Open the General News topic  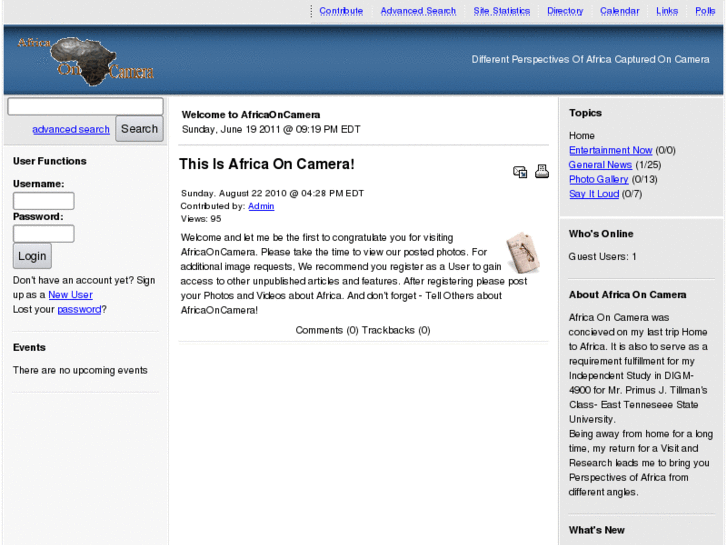click(x=600, y=165)
